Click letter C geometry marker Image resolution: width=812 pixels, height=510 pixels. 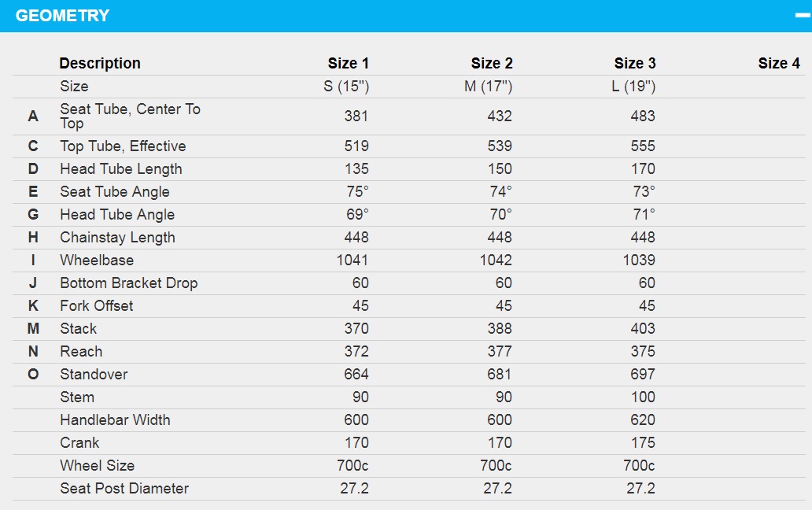tap(33, 146)
